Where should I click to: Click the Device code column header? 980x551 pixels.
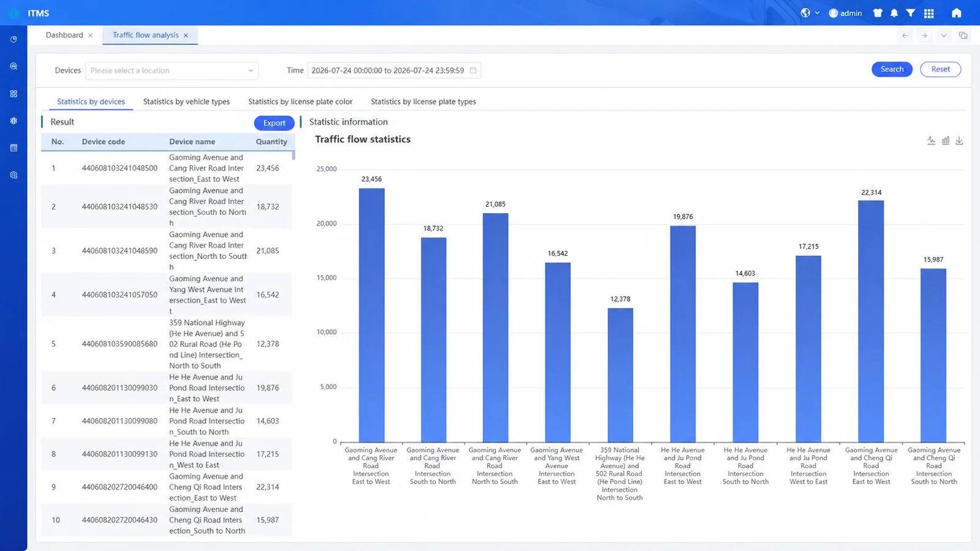tap(104, 141)
